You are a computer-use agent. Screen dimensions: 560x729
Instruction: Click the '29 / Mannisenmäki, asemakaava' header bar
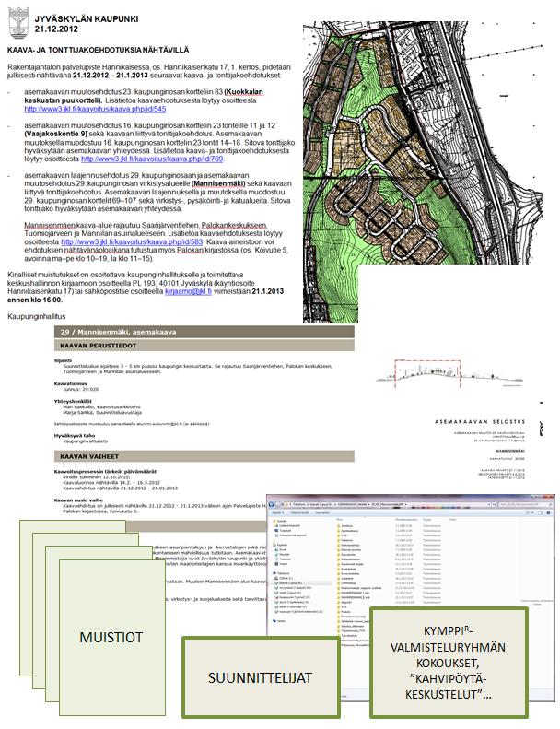click(204, 332)
